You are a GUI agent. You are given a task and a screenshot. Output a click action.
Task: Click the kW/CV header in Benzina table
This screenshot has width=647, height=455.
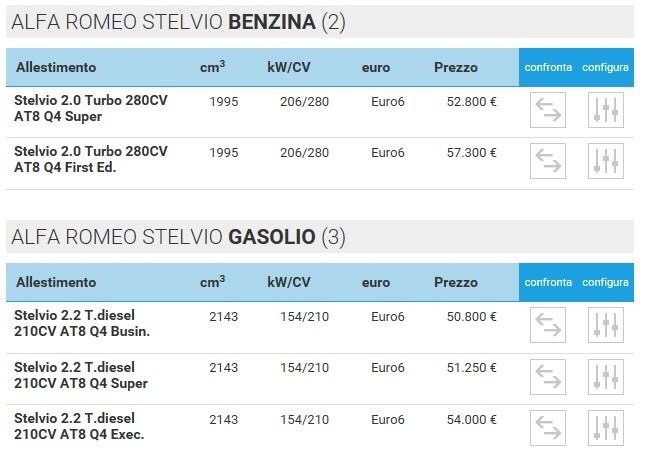[289, 68]
